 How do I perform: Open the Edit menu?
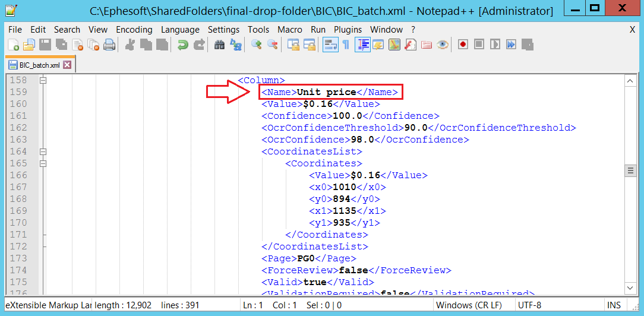point(38,30)
